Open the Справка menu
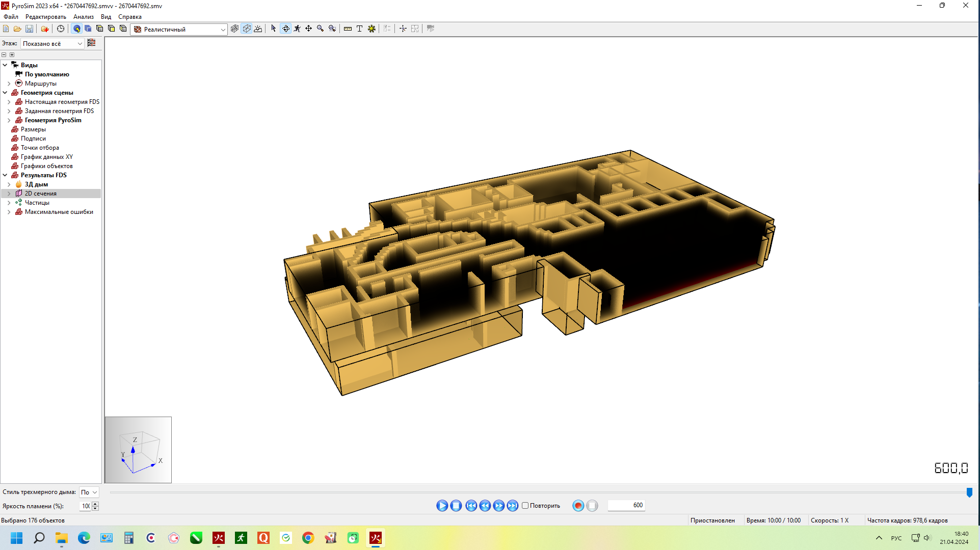Viewport: 980px width, 550px height. (x=130, y=17)
